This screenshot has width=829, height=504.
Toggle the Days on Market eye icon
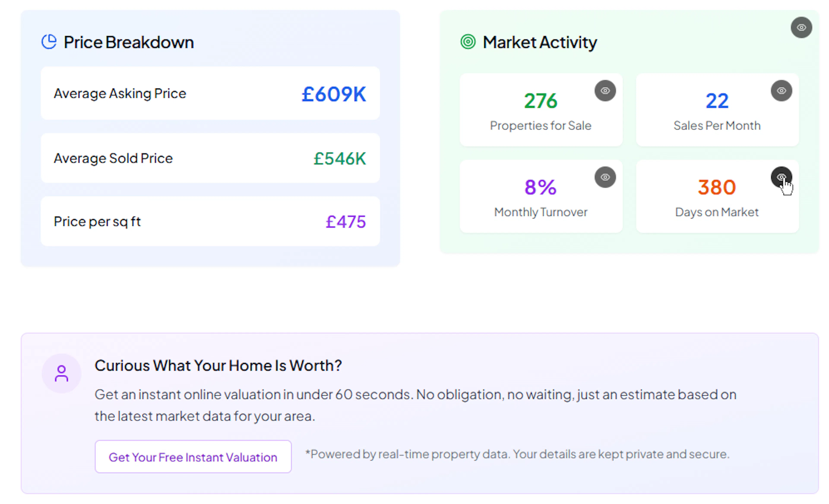tap(781, 177)
